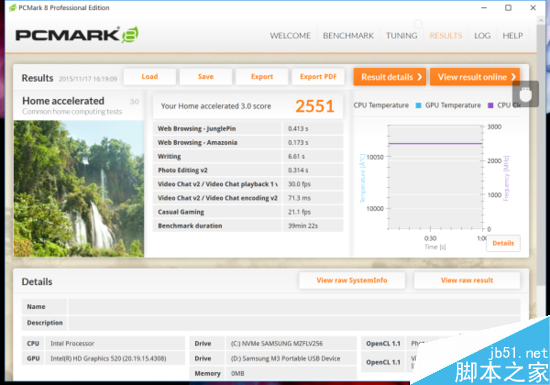550x385 pixels.
Task: Click Samsung M3 Portable USB Device entry
Action: (285, 358)
